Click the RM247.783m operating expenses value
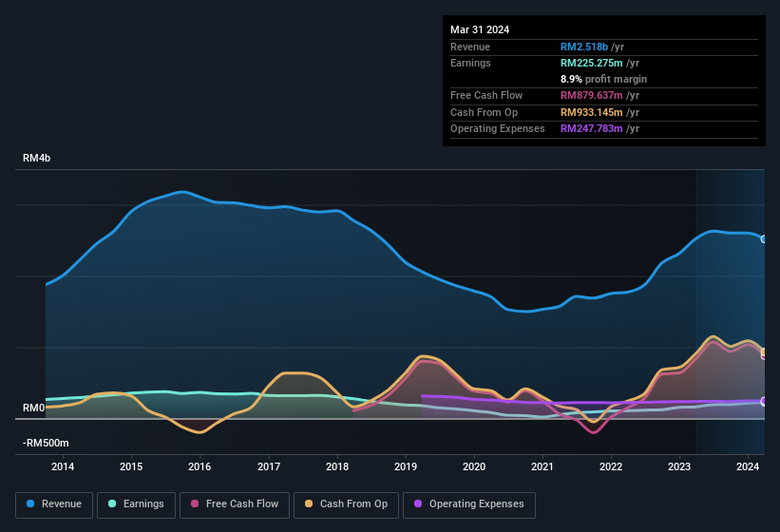This screenshot has height=532, width=780. coord(592,128)
